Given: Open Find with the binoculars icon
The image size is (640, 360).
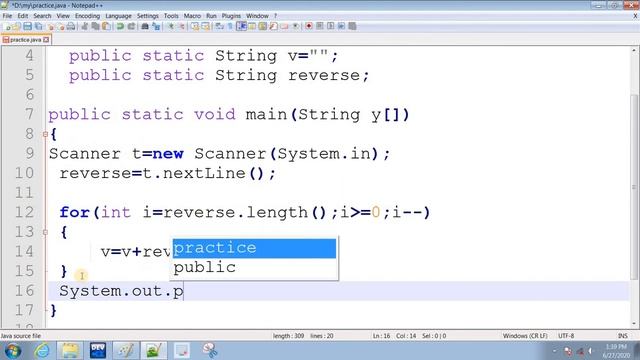Looking at the screenshot, I should pyautogui.click(x=145, y=27).
